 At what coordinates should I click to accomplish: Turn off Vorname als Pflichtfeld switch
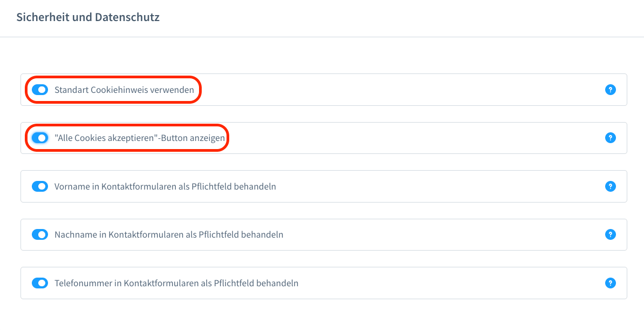click(40, 186)
